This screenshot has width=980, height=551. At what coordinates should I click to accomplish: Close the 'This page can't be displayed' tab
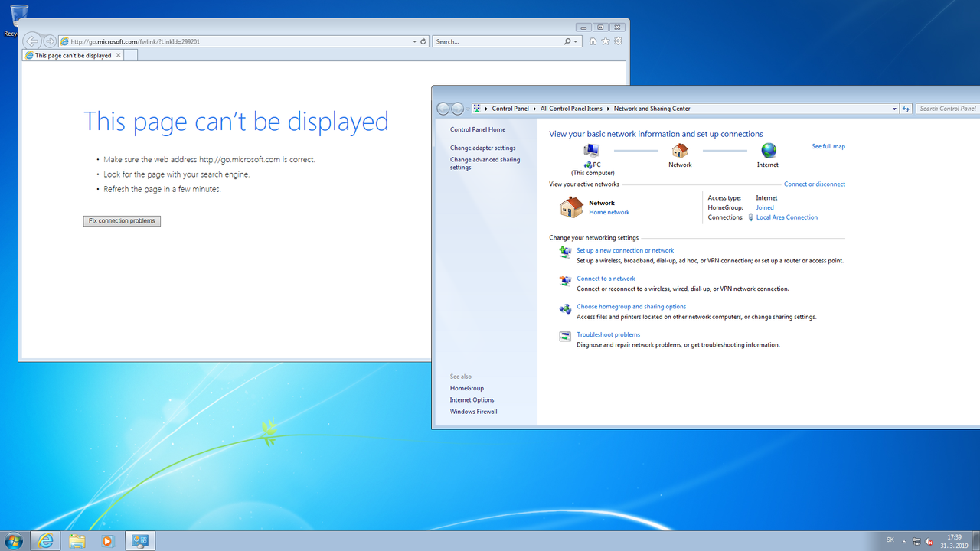click(119, 55)
